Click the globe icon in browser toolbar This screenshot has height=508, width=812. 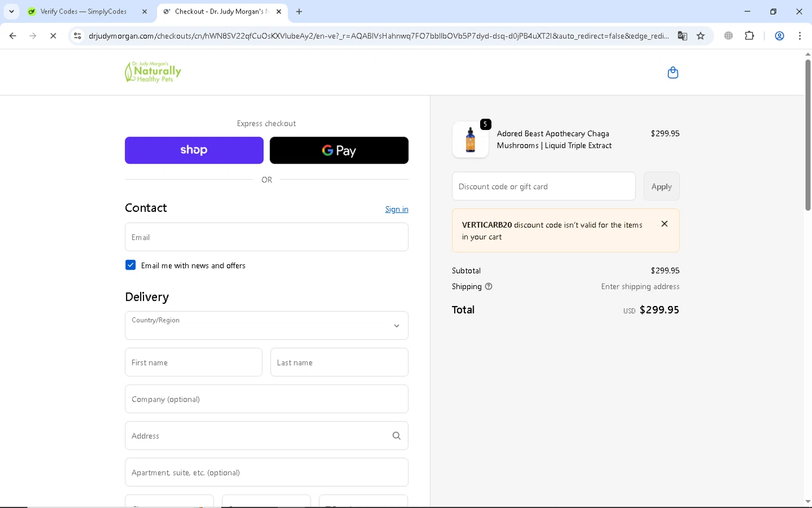coord(729,36)
